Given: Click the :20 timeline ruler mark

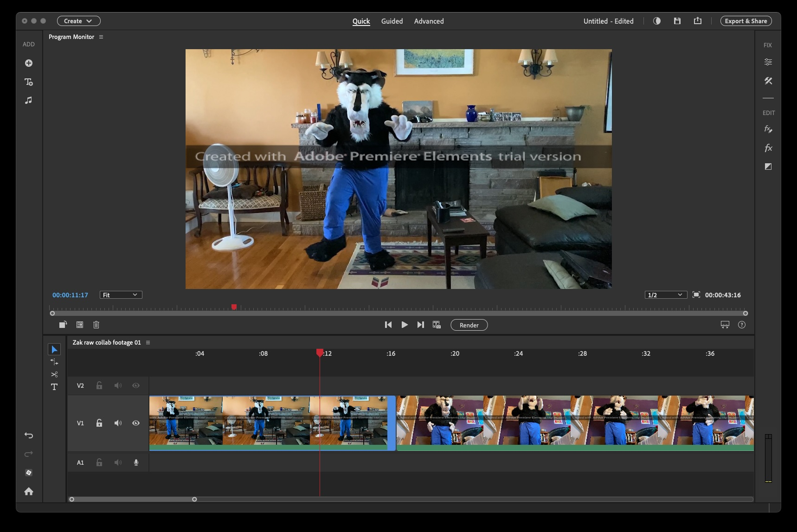Looking at the screenshot, I should click(x=455, y=353).
